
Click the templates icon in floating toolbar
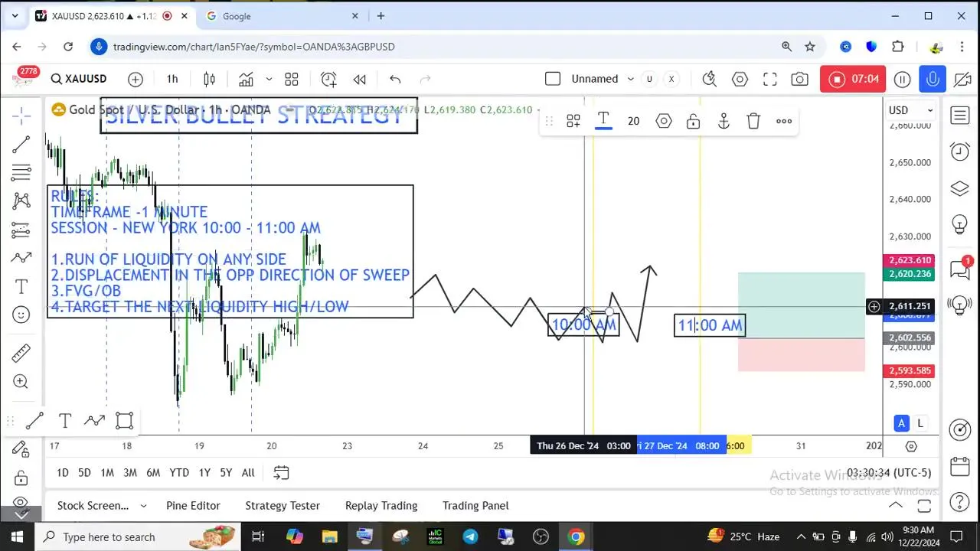[x=573, y=121]
